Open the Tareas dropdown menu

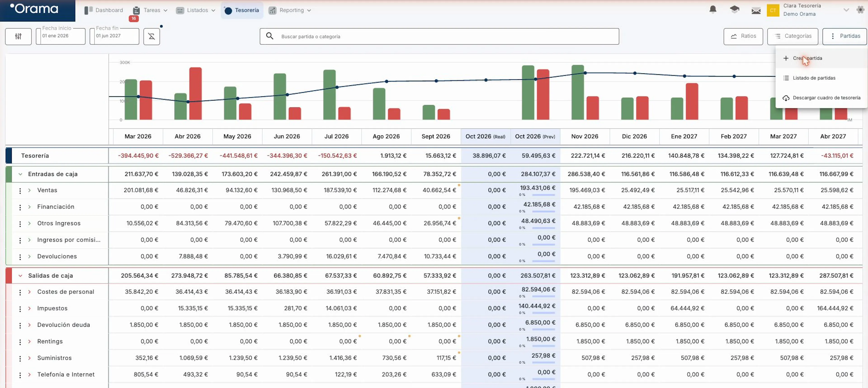(150, 10)
